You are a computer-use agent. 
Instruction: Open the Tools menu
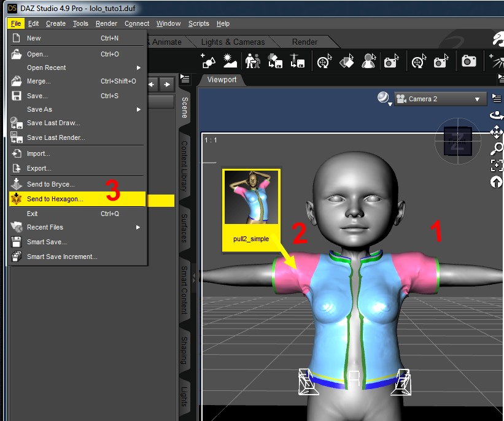[x=80, y=23]
